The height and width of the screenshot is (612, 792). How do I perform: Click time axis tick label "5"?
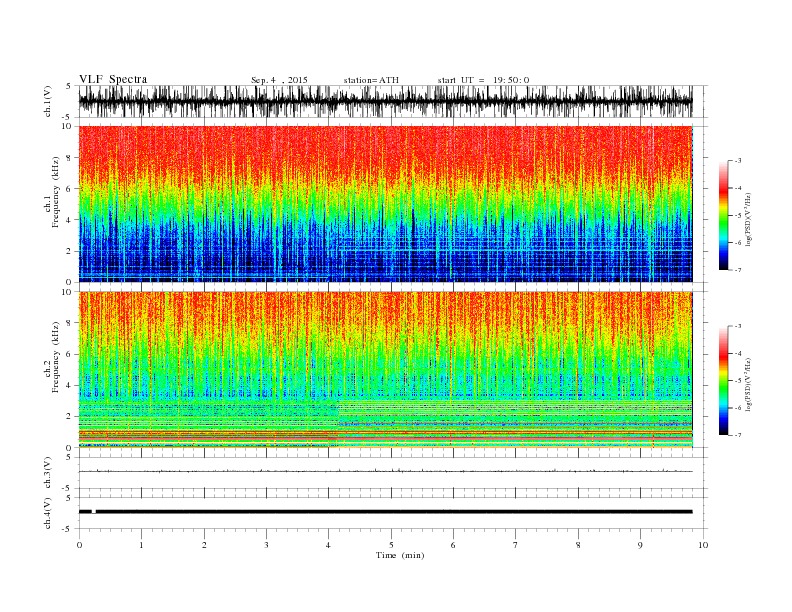(x=391, y=545)
